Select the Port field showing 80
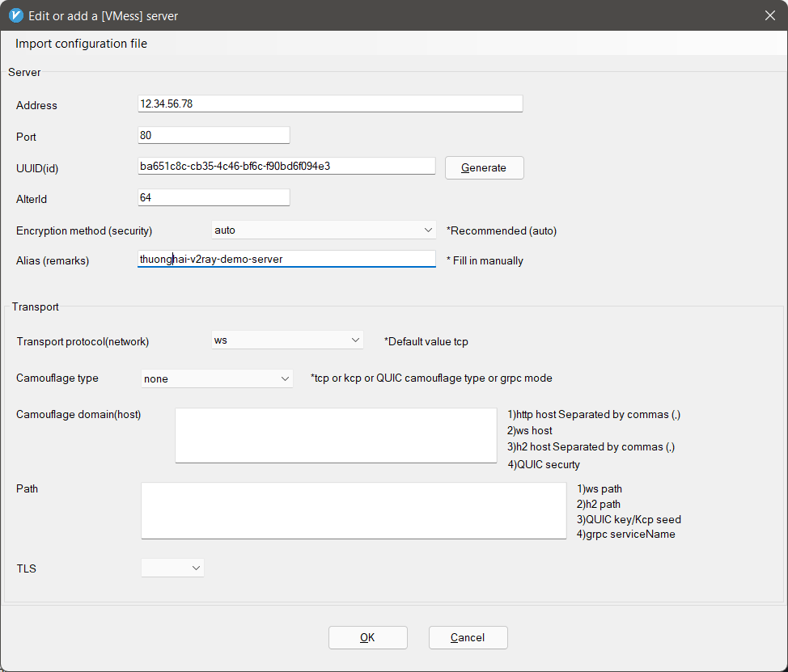788x672 pixels. coord(214,134)
